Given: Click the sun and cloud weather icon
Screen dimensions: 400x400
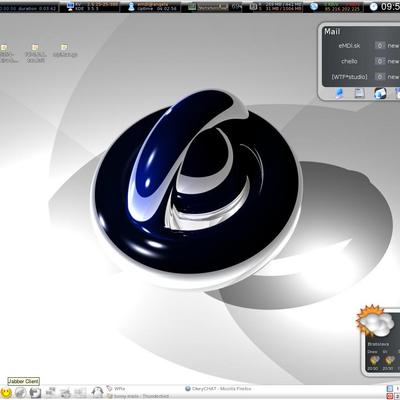Looking at the screenshot, I should (x=376, y=321).
